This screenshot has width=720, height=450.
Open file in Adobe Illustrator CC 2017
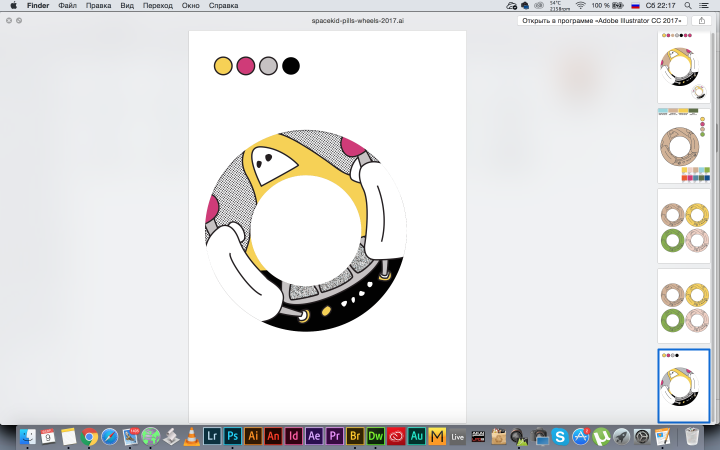tap(602, 21)
